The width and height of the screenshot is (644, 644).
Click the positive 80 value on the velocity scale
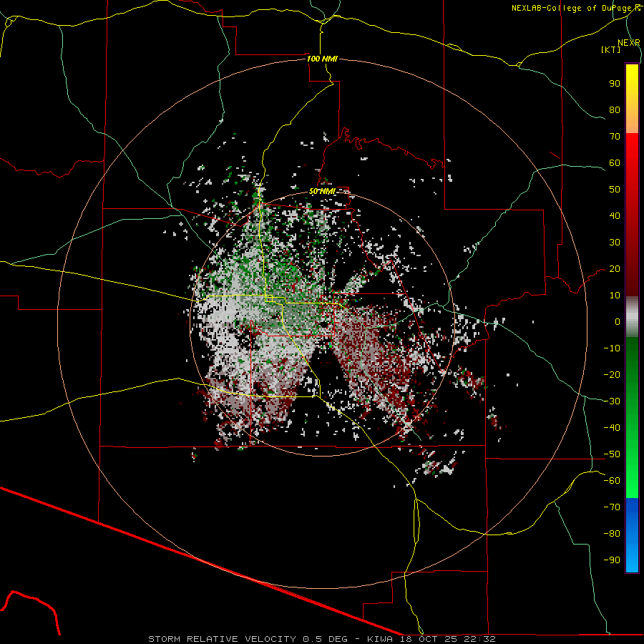(x=615, y=110)
